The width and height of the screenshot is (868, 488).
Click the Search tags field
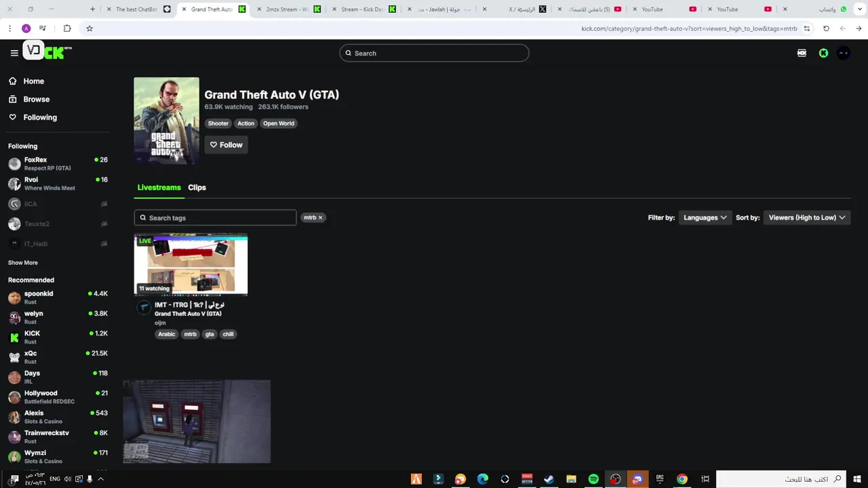click(x=215, y=218)
